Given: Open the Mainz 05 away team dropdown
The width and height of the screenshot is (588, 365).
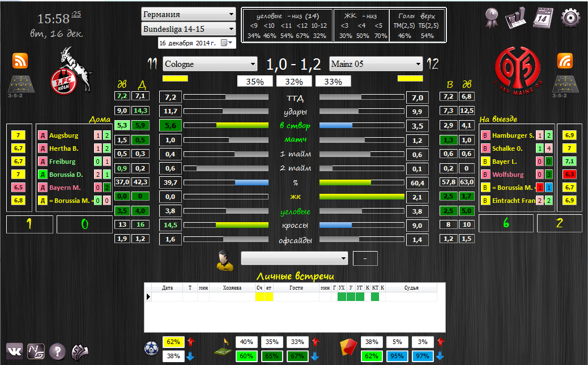Looking at the screenshot, I should [x=376, y=64].
